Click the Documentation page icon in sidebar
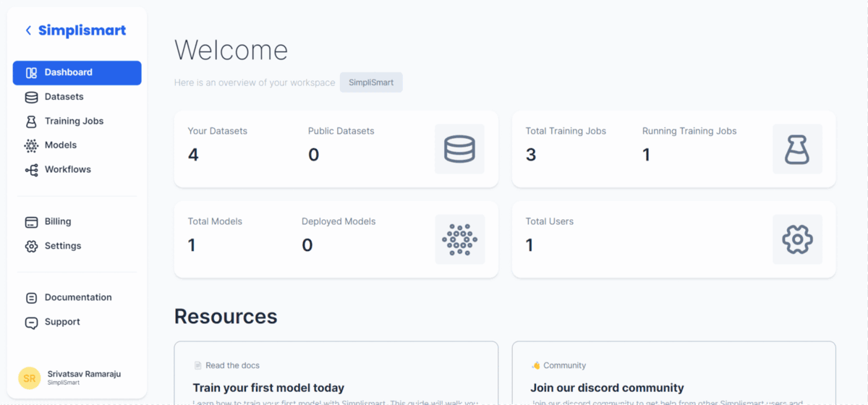This screenshot has height=405, width=868. 31,298
